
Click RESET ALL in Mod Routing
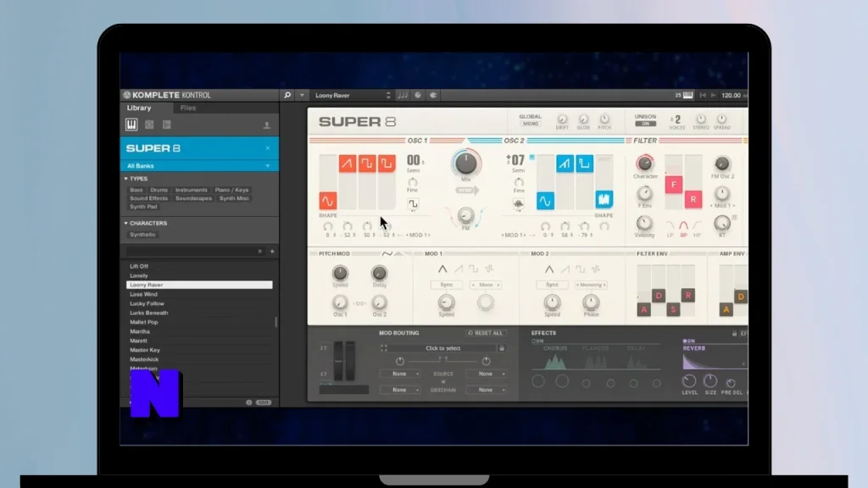(486, 333)
